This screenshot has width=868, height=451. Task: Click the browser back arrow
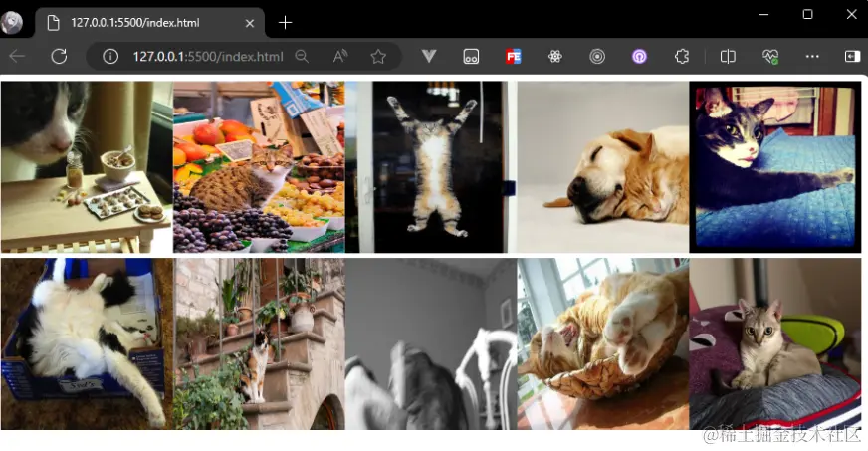[x=17, y=56]
